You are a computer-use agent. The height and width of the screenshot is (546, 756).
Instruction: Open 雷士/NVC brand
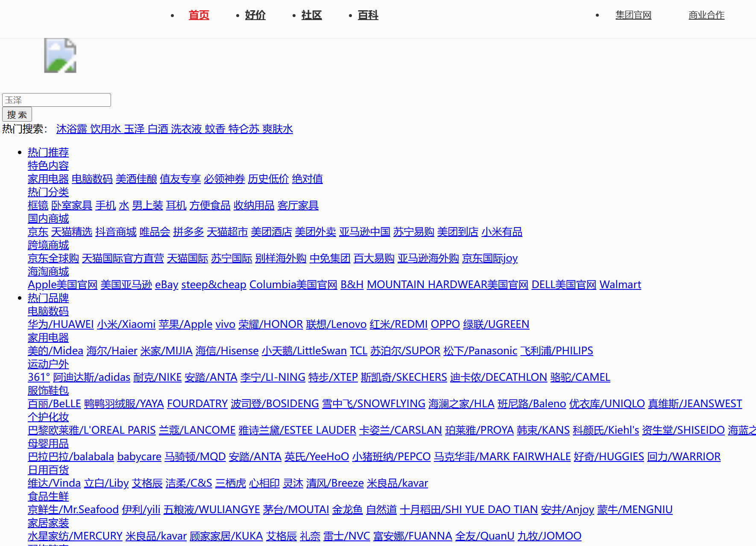(x=347, y=536)
